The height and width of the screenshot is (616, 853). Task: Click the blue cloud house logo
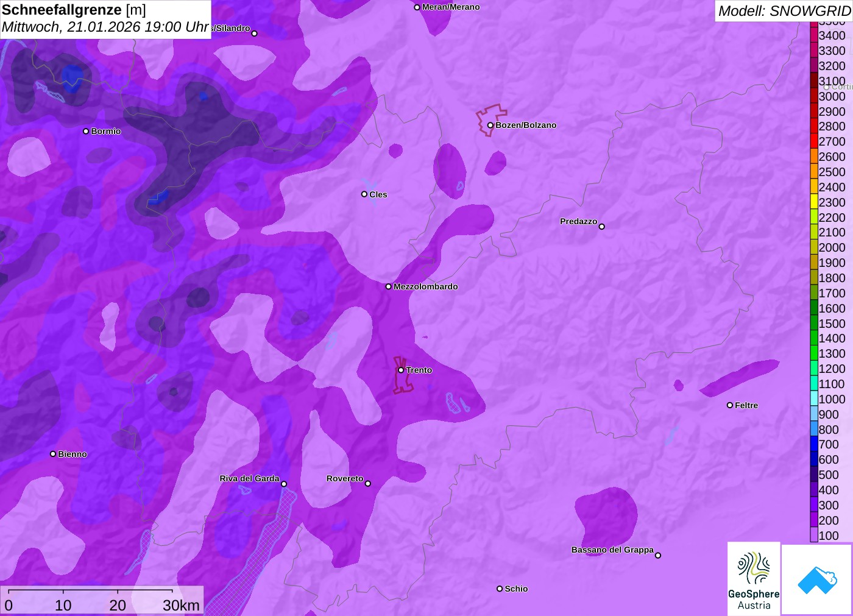(x=817, y=579)
